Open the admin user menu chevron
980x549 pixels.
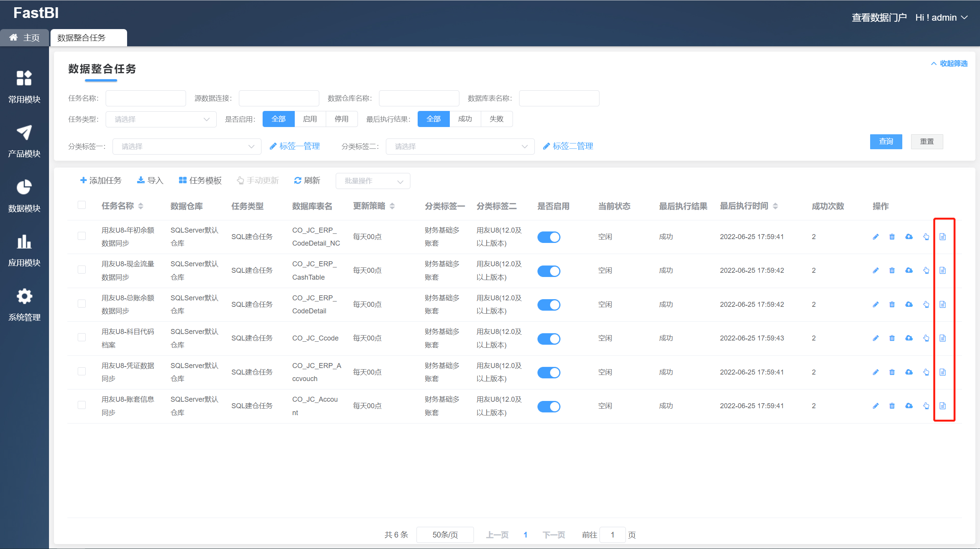965,18
